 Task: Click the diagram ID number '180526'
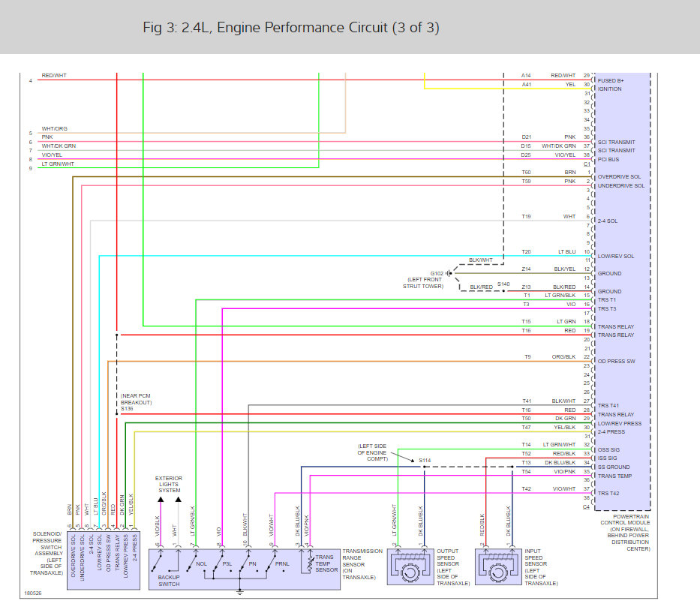coord(32,593)
